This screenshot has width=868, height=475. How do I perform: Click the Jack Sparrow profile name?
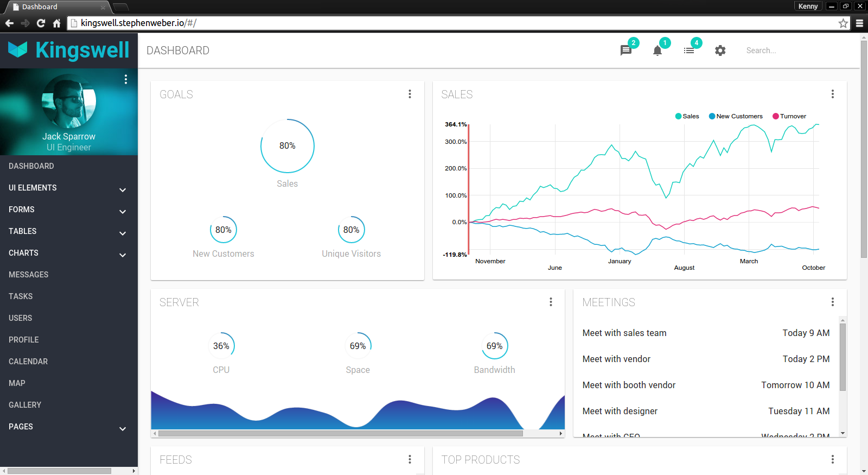[69, 136]
